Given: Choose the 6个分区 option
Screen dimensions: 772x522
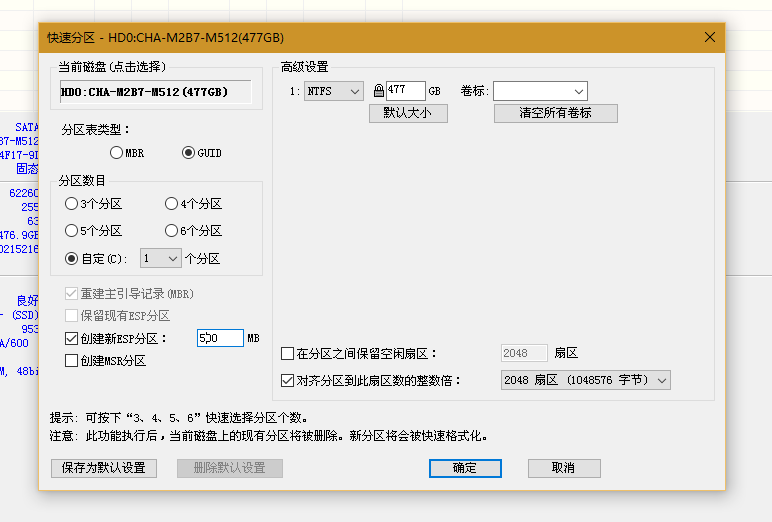Looking at the screenshot, I should 171,231.
